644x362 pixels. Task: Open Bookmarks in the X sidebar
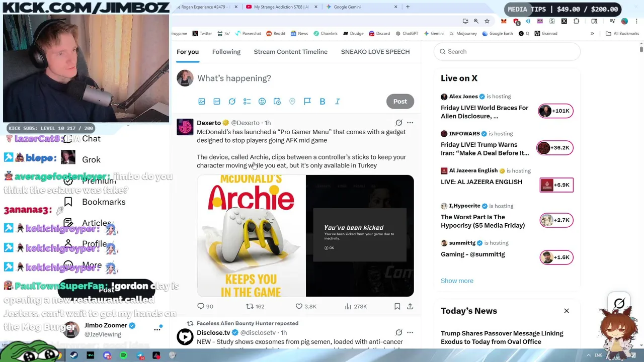pos(94,202)
